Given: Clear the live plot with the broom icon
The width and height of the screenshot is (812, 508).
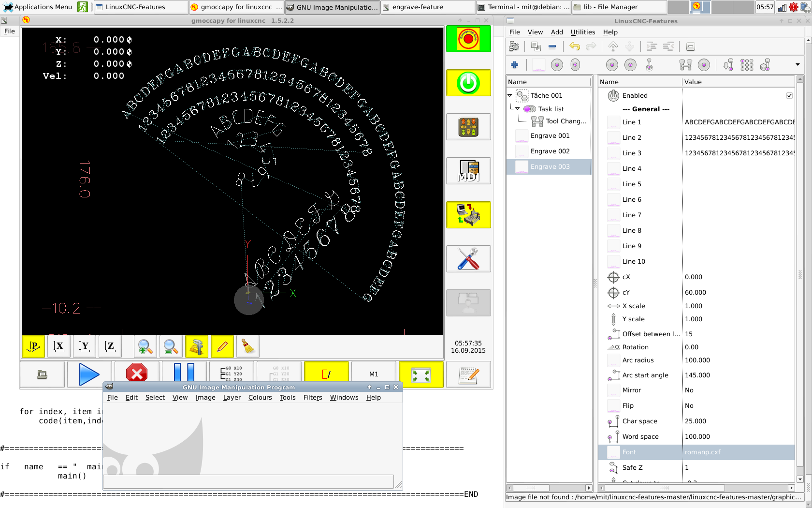Looking at the screenshot, I should pyautogui.click(x=248, y=346).
